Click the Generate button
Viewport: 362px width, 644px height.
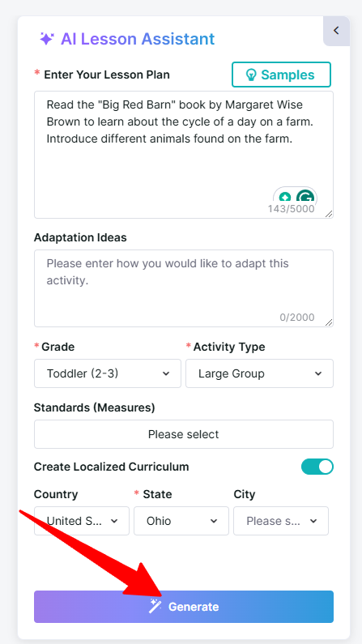(184, 607)
